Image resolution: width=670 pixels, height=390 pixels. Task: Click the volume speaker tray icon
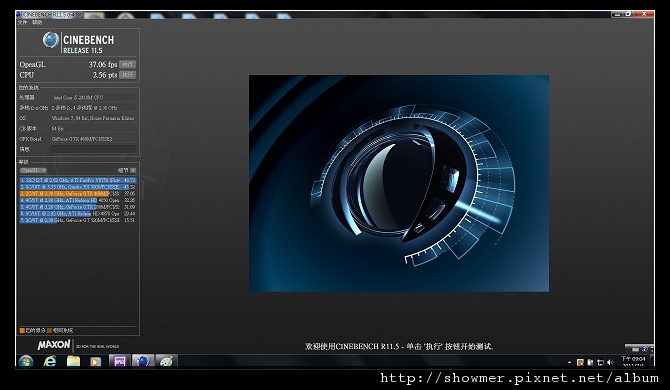(611, 362)
